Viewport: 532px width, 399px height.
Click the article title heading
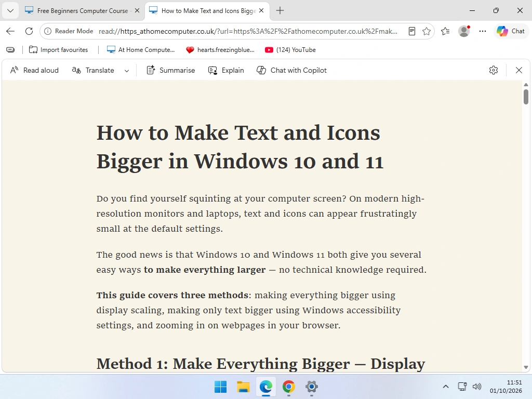pyautogui.click(x=240, y=147)
